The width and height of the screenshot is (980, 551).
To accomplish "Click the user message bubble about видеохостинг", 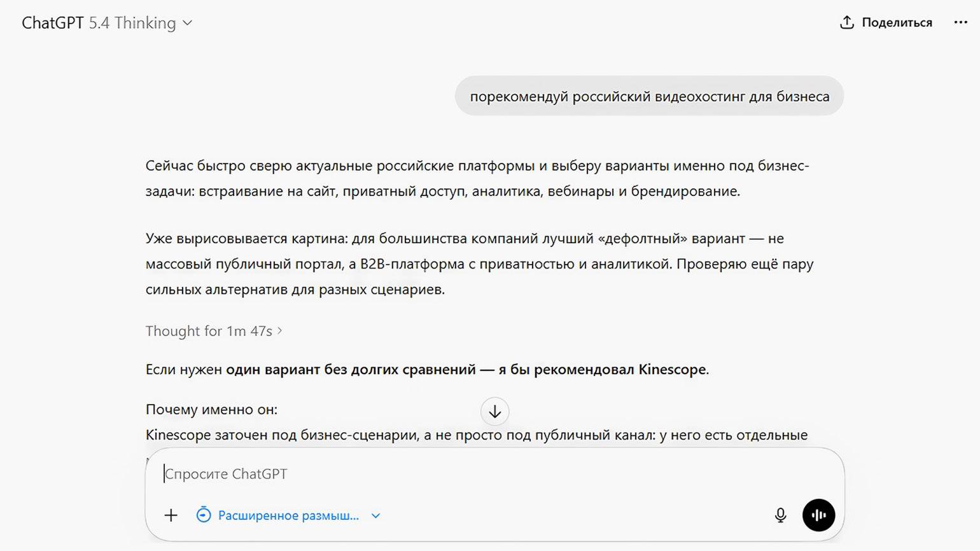I will coord(649,97).
